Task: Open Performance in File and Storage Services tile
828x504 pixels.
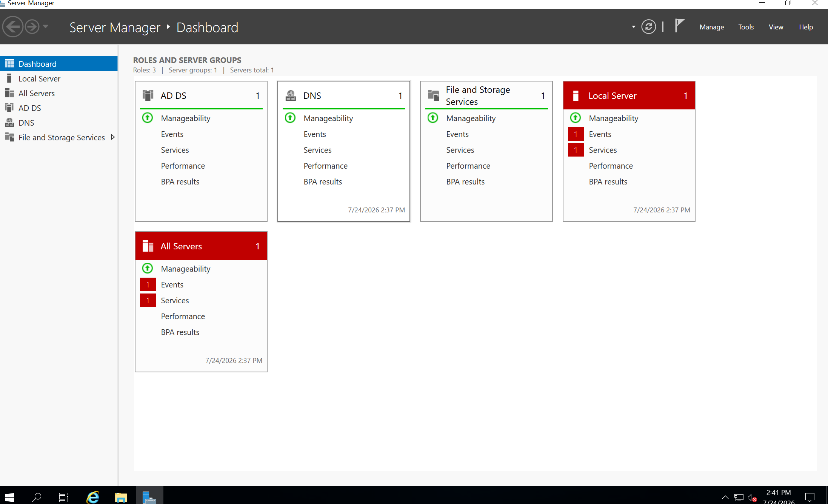Action: click(468, 166)
